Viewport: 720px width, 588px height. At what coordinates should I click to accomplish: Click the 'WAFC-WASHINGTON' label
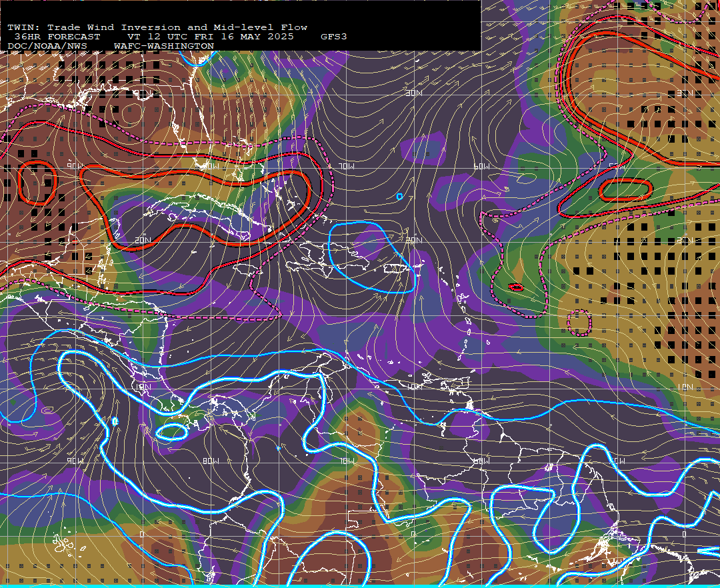pos(164,47)
